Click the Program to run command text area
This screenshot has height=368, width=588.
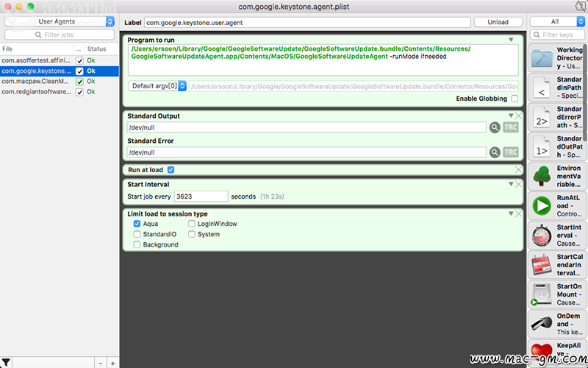(323, 60)
